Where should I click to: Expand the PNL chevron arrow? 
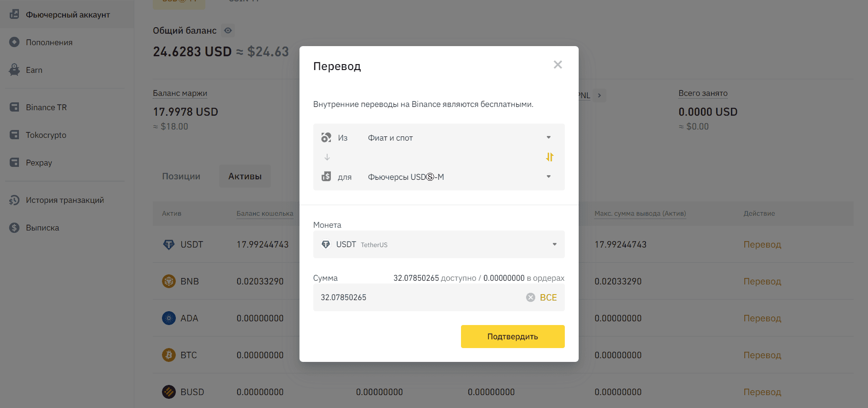[x=599, y=95]
